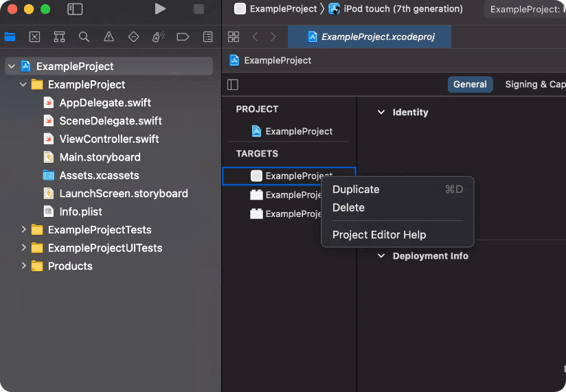Viewport: 566px width, 392px height.
Task: Select the ExampleProjectUITests folder name
Action: pos(105,248)
